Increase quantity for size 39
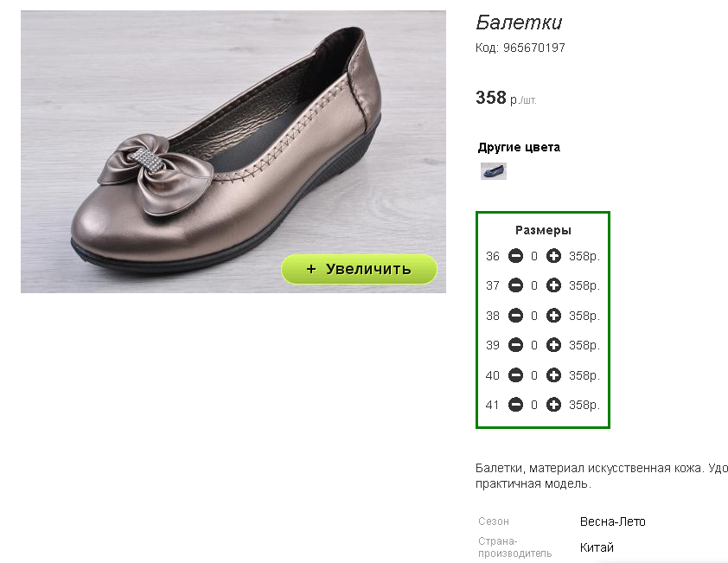Viewport: 728px width, 563px height. pos(553,345)
